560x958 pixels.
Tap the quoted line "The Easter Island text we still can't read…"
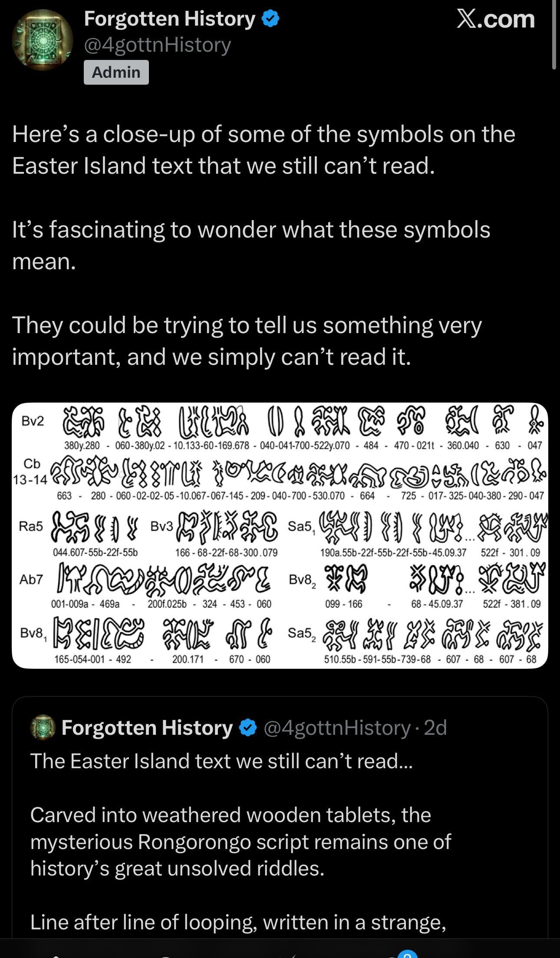tap(221, 761)
